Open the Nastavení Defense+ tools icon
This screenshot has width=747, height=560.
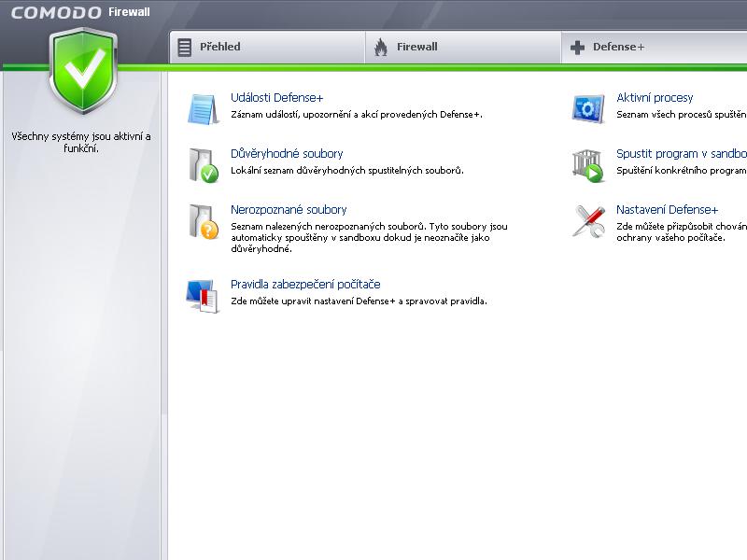point(588,221)
